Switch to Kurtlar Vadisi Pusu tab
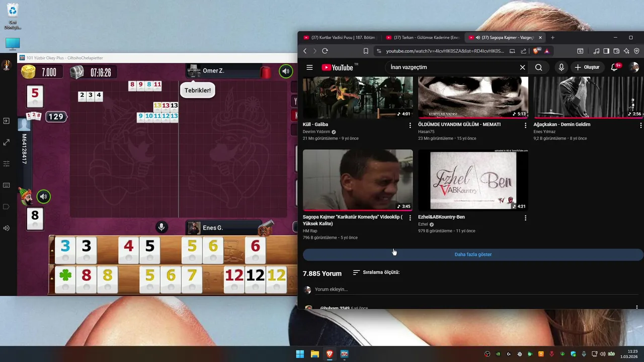The image size is (644, 362). [340, 38]
